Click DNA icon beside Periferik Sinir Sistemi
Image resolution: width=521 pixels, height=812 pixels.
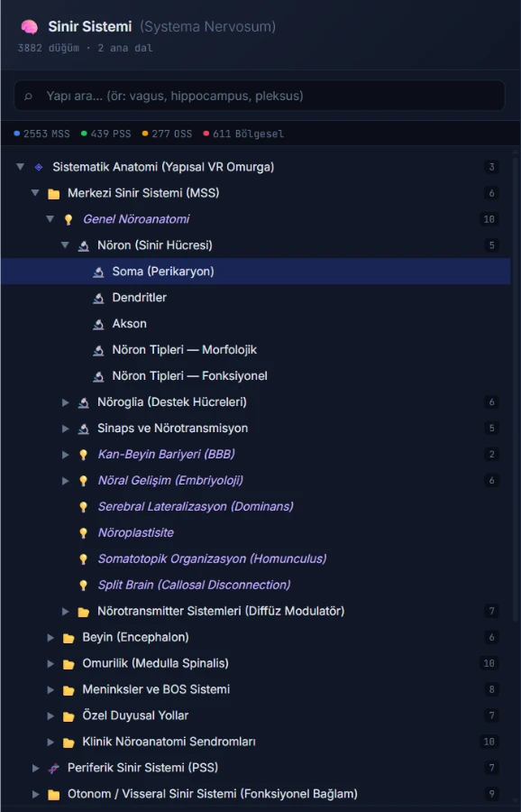point(53,768)
